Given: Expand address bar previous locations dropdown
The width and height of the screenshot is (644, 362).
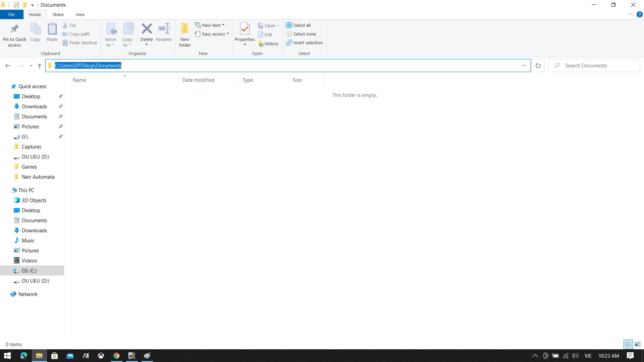Looking at the screenshot, I should (524, 66).
